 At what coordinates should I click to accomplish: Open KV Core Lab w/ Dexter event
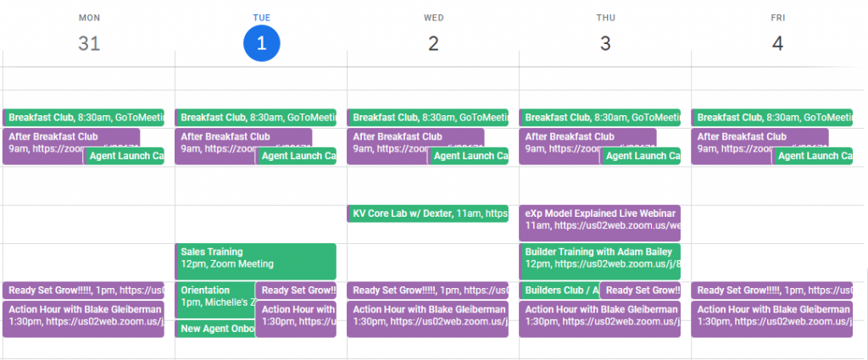click(x=427, y=213)
